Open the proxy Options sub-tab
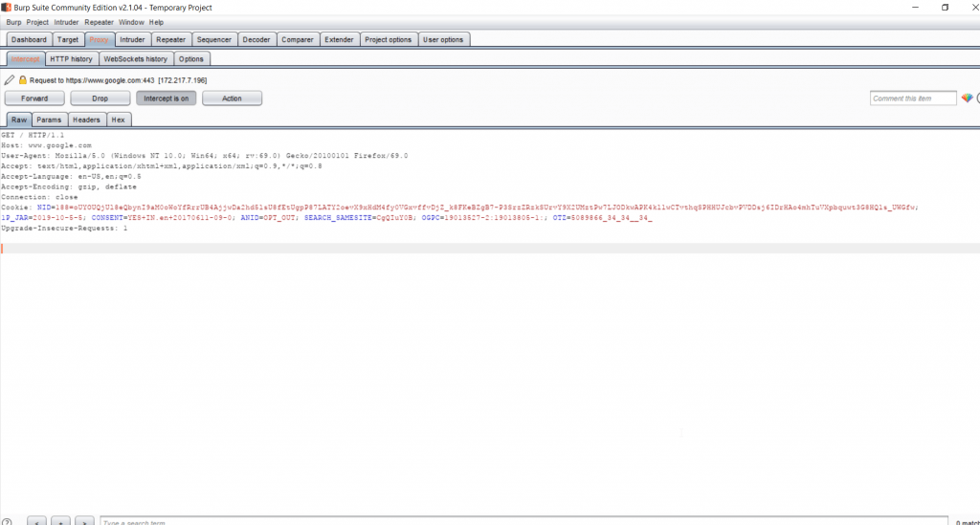 point(191,58)
